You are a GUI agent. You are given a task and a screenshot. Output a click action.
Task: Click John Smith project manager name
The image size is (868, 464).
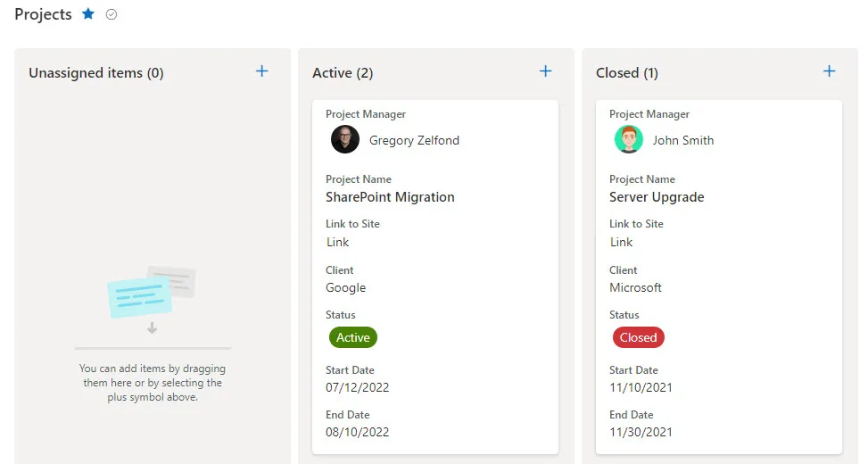tap(682, 140)
